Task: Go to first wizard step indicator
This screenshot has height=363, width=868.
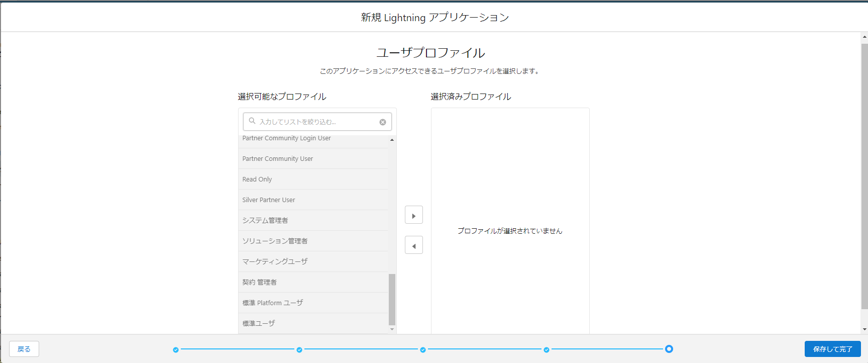Action: 176,349
